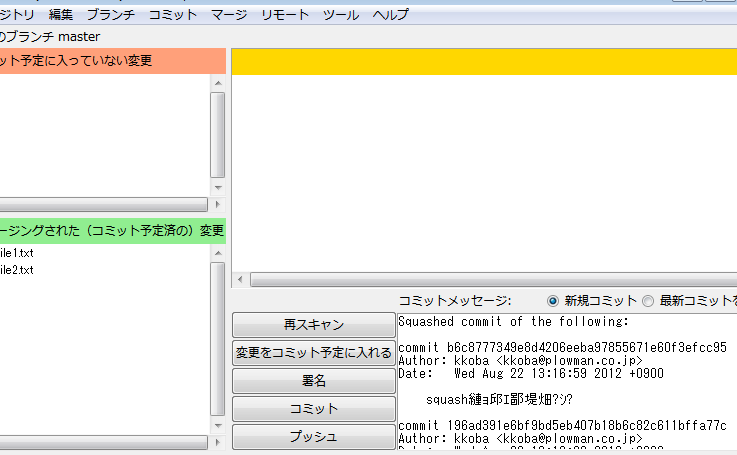Open the ヘルプ (Help) menu
Image resolution: width=737 pixels, height=455 pixels.
pyautogui.click(x=390, y=15)
